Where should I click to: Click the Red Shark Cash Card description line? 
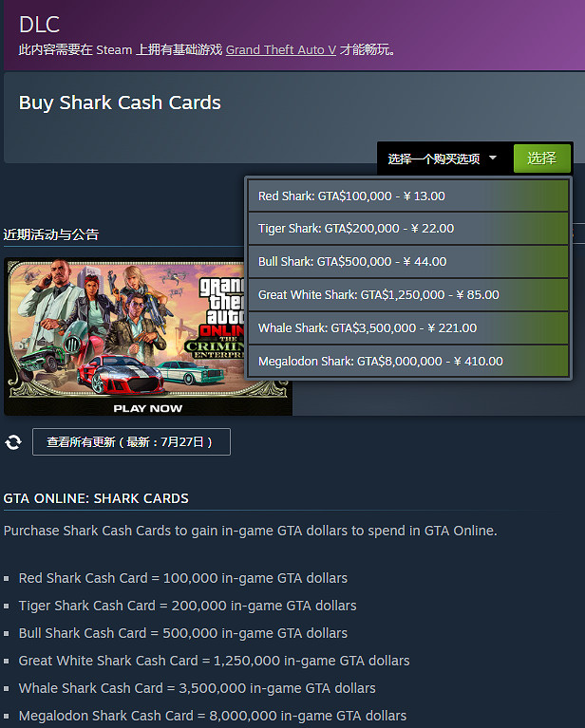(182, 578)
